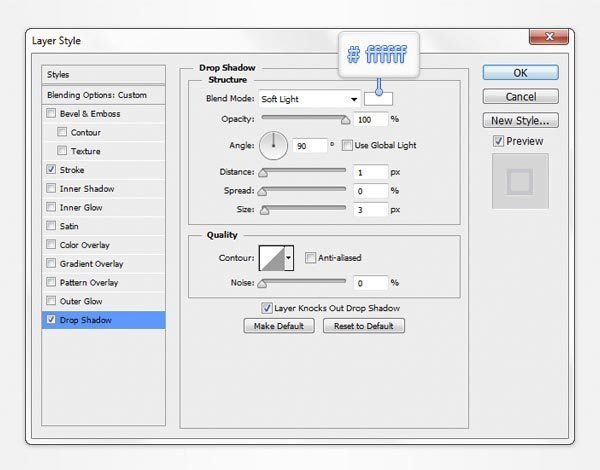Uncheck Layer Knocks Out Drop Shadow
Image resolution: width=600 pixels, height=470 pixels.
266,308
